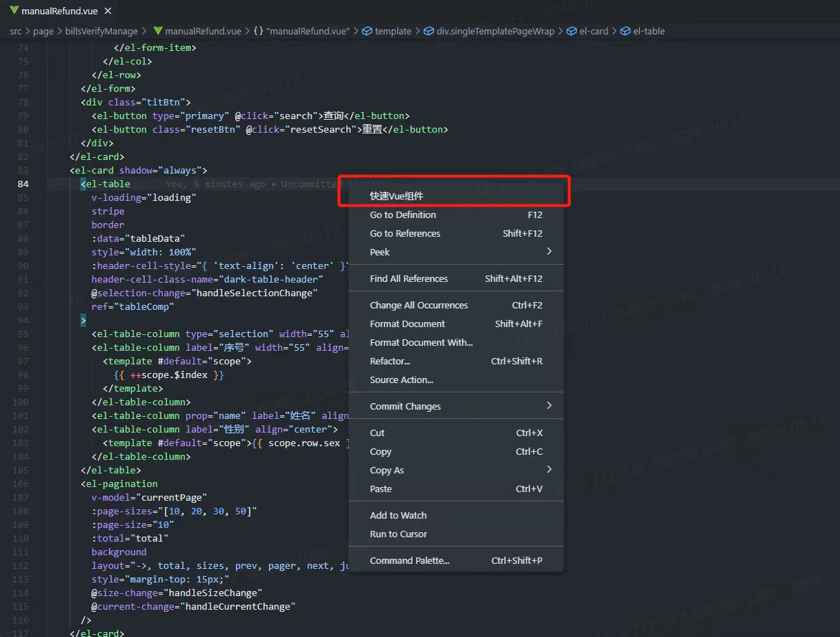
Task: Click line number 84 in gutter
Action: pos(23,184)
